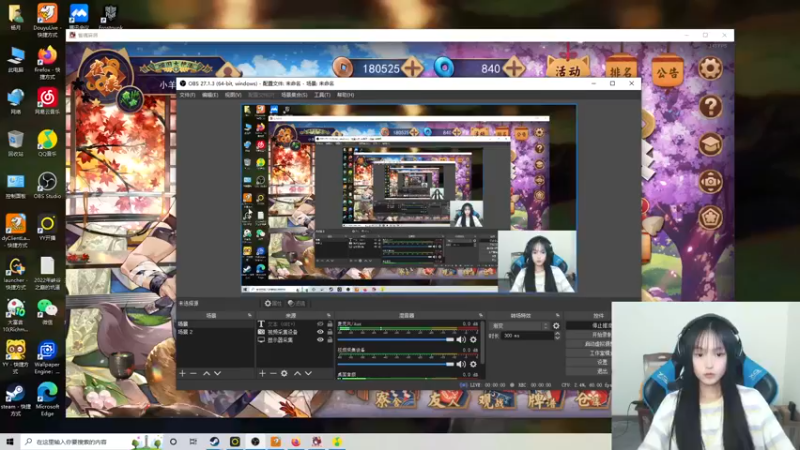The width and height of the screenshot is (800, 450).
Task: Click the stepper arrows on the 300 ms duration
Action: tap(557, 336)
